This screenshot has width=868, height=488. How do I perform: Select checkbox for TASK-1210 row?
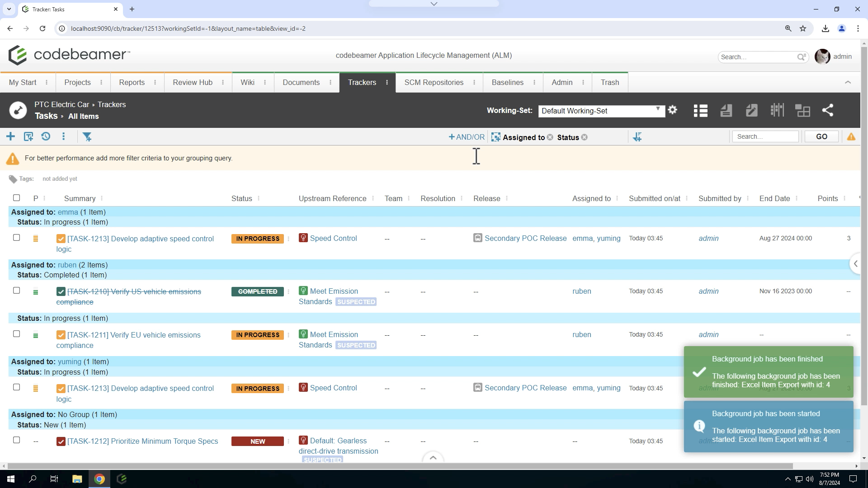pyautogui.click(x=17, y=291)
